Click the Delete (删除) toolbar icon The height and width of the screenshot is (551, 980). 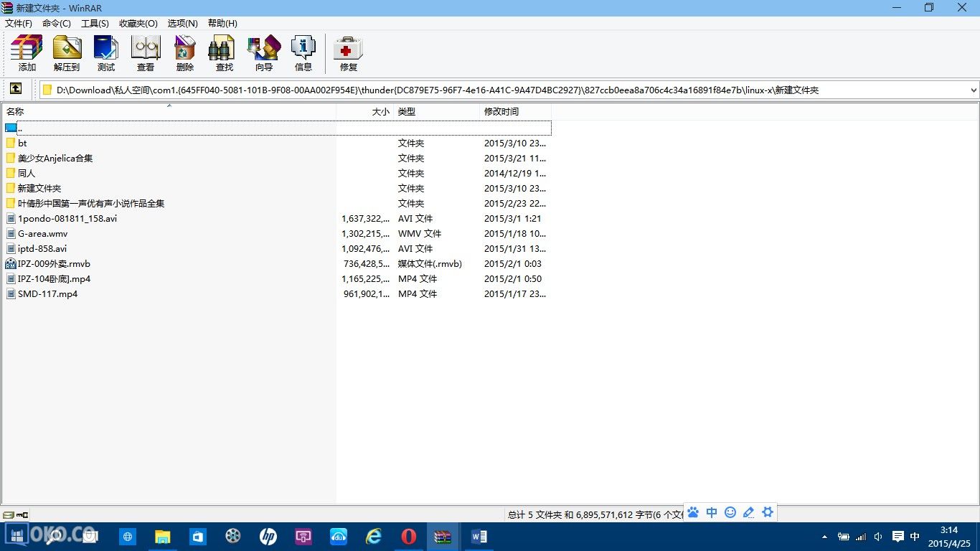[185, 53]
